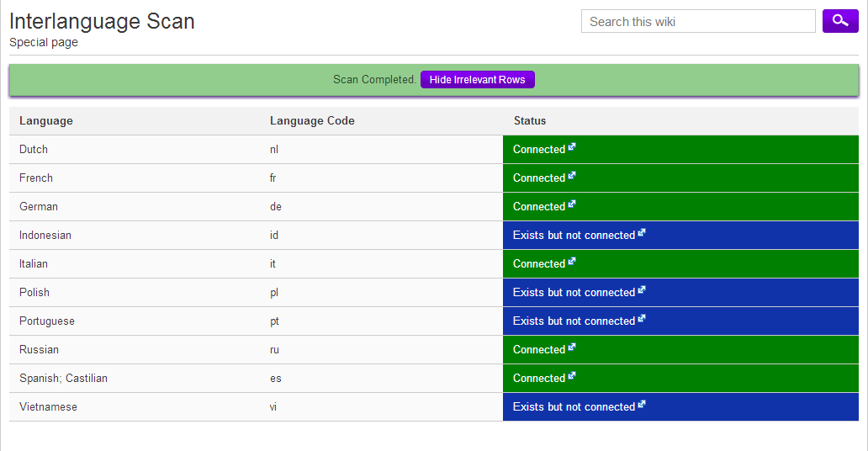The image size is (868, 451).
Task: Click external link icon in French row
Action: click(572, 176)
